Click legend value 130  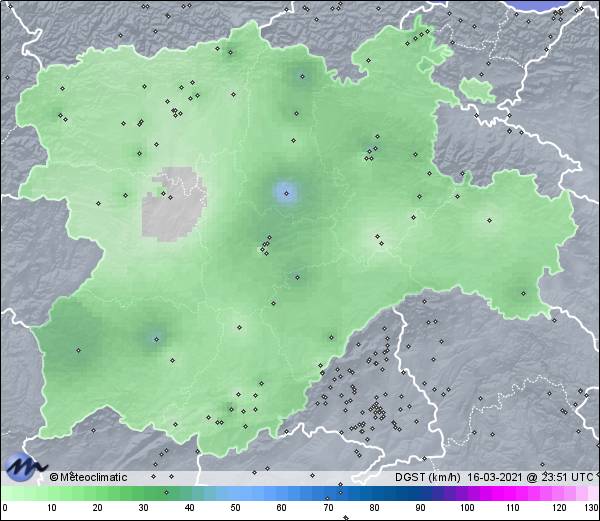[x=592, y=508]
